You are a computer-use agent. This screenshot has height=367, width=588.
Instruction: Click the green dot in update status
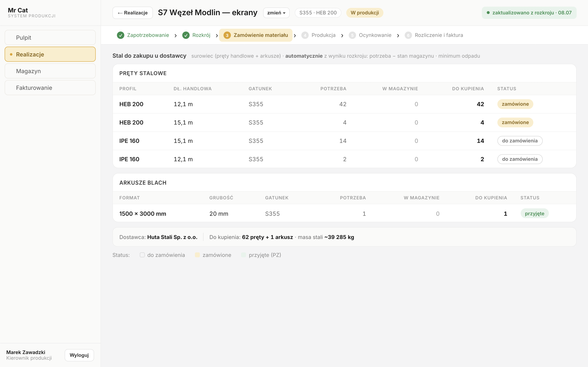(x=488, y=13)
